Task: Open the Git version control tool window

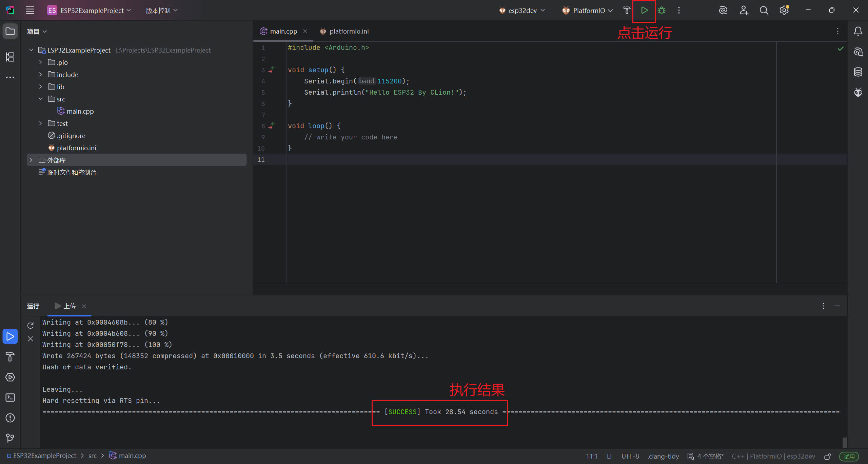Action: [x=10, y=438]
